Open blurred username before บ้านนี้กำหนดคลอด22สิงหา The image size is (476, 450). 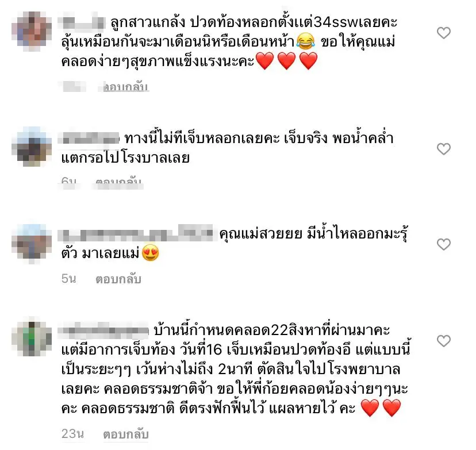tap(103, 330)
